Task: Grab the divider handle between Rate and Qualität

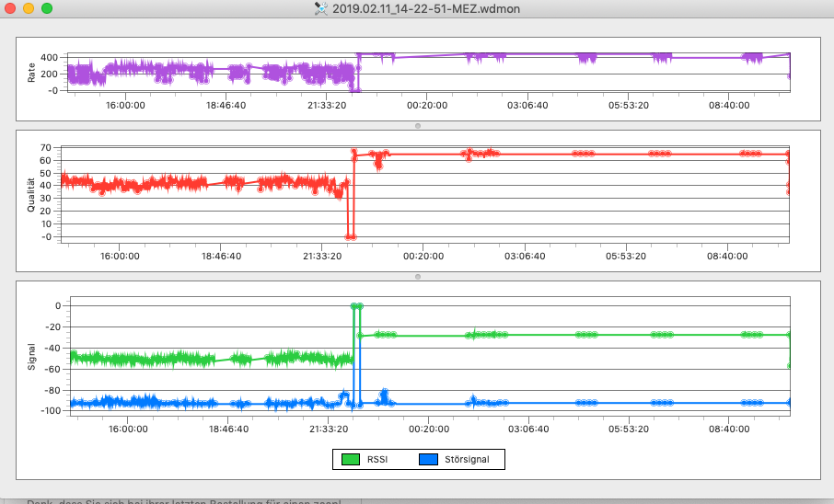Action: [417, 125]
